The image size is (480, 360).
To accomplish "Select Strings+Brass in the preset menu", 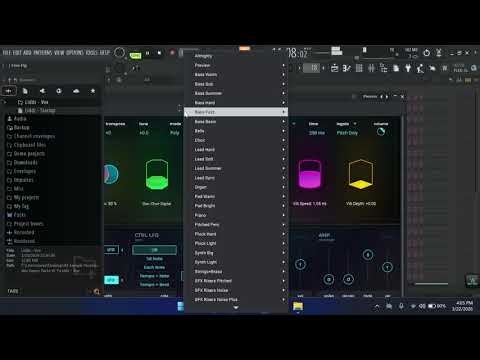I will [236, 272].
